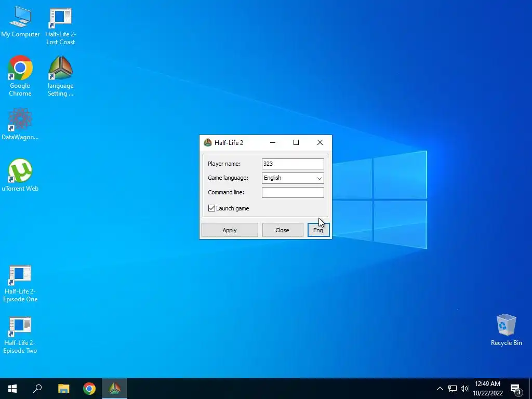532x399 pixels.
Task: Click the Half-Life 2 title bar text
Action: [x=229, y=142]
